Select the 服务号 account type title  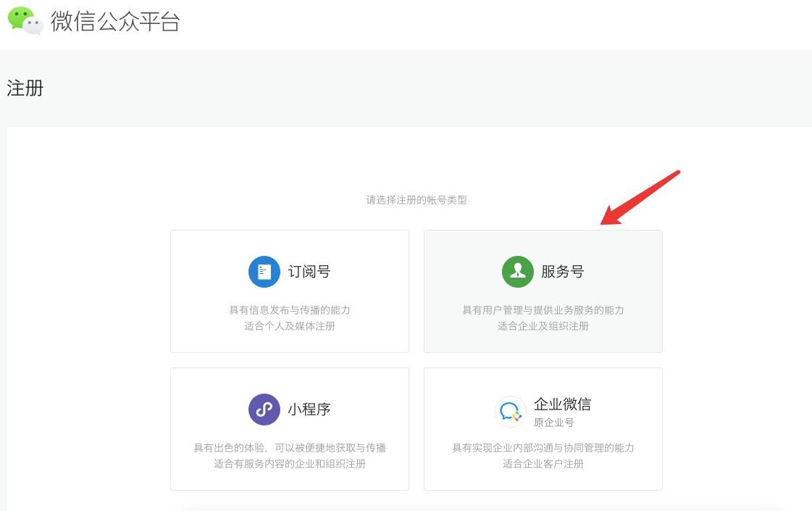tap(563, 272)
